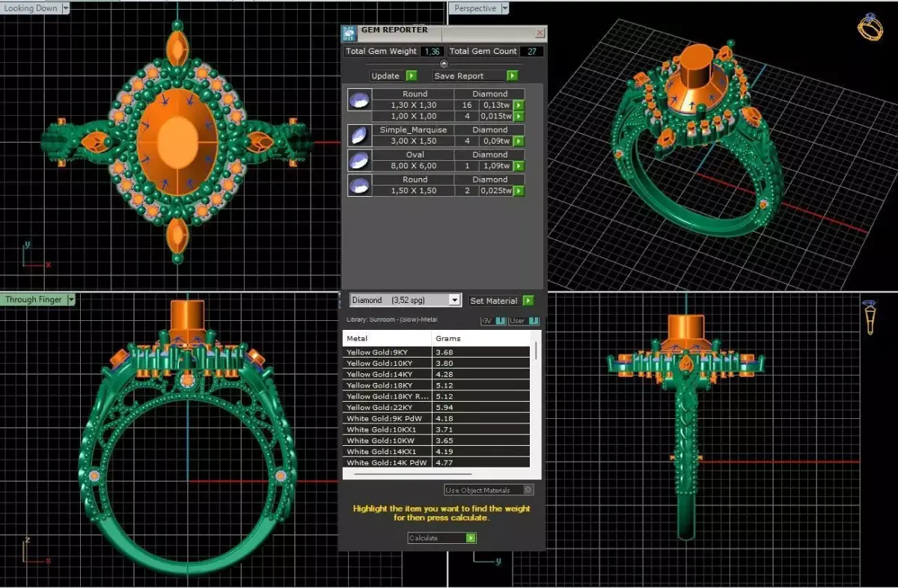The height and width of the screenshot is (588, 898).
Task: Open the Perspective viewport dropdown arrow
Action: click(504, 8)
